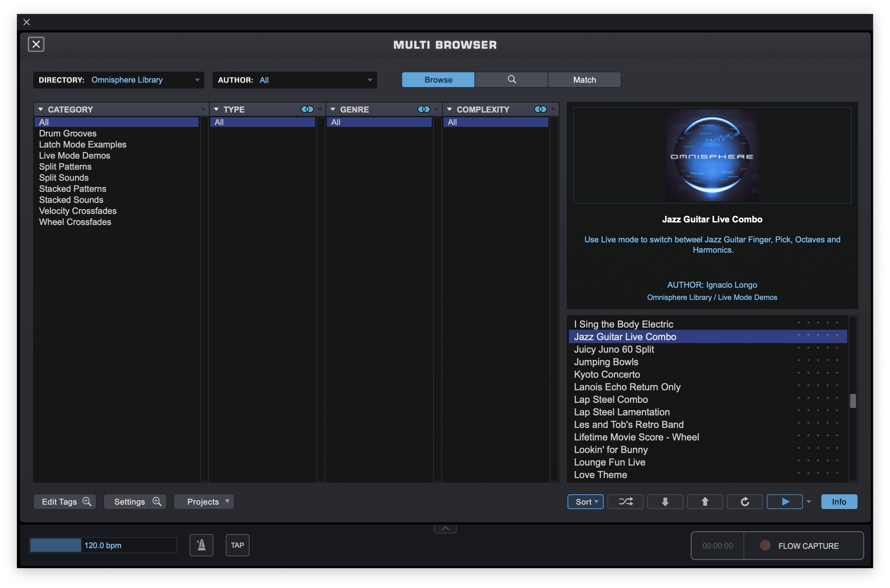The image size is (890, 588).
Task: Select the multi Jazz Guitar Live Combo
Action: [x=707, y=336]
